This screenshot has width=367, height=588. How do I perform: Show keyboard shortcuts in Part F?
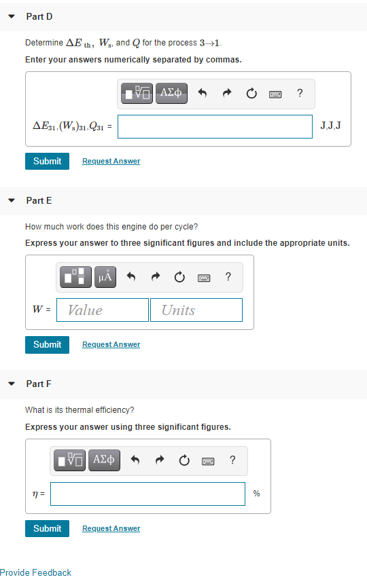pyautogui.click(x=208, y=461)
